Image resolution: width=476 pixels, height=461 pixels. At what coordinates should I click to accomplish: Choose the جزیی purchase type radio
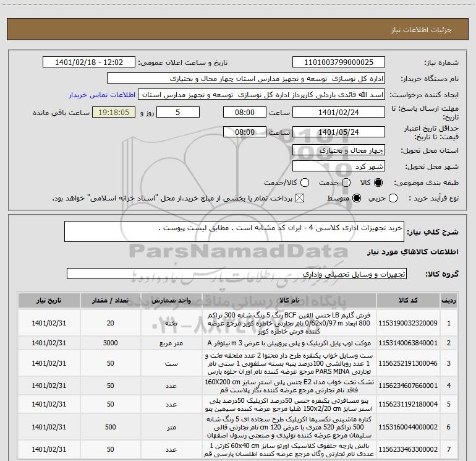tap(393, 198)
